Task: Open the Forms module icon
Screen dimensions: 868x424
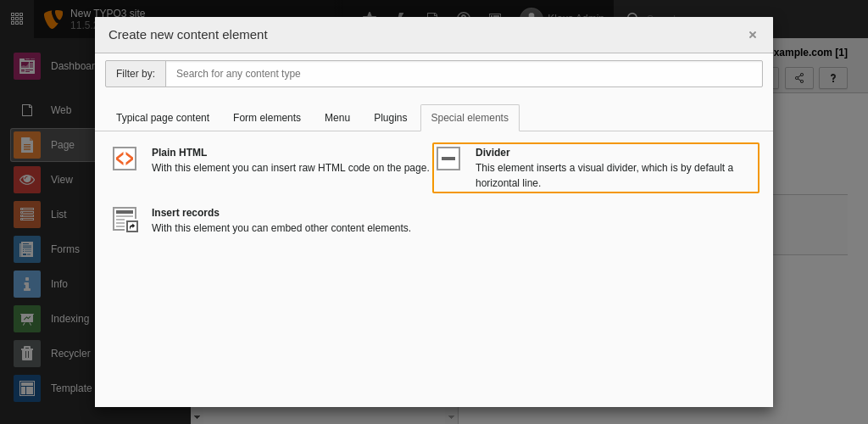Action: [x=27, y=249]
